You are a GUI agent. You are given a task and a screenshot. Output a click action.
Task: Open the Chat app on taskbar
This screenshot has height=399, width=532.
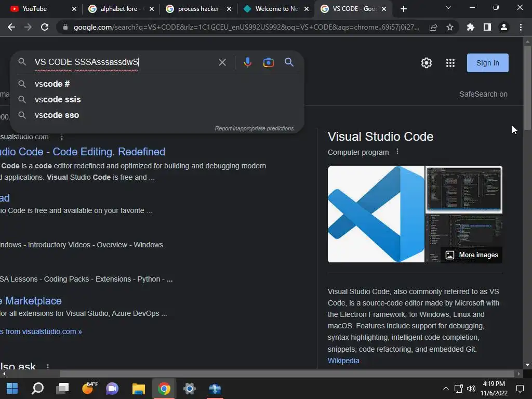tap(112, 389)
